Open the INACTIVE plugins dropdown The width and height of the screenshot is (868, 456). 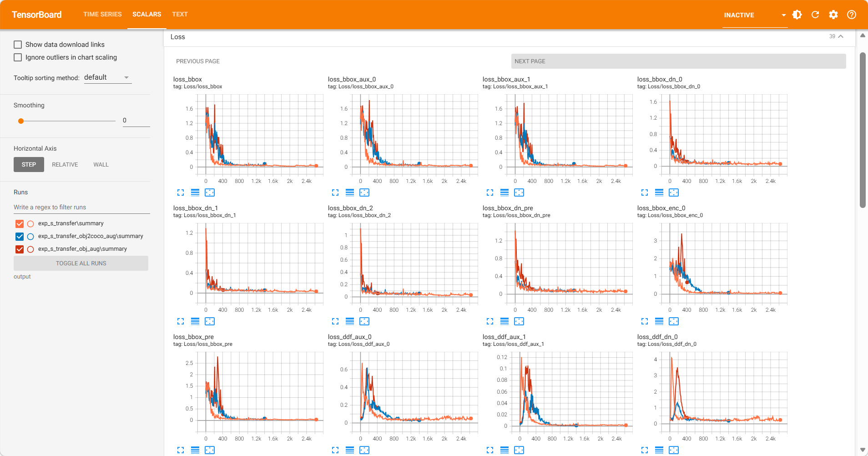point(754,15)
